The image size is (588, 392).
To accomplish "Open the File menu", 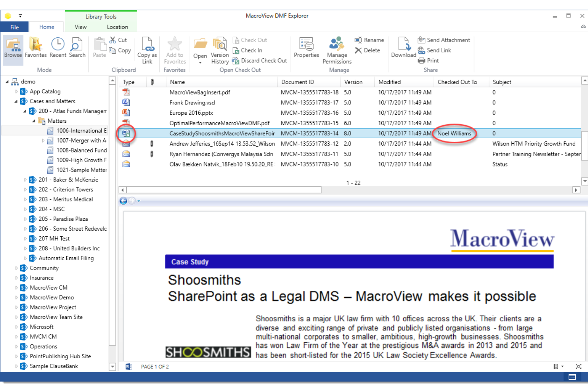I will (x=14, y=27).
